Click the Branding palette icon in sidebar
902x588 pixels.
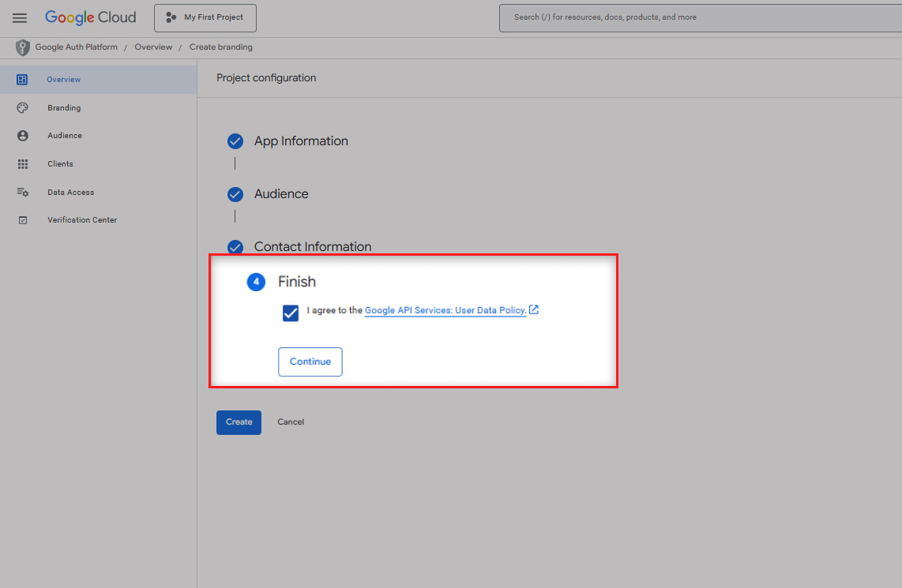click(23, 108)
